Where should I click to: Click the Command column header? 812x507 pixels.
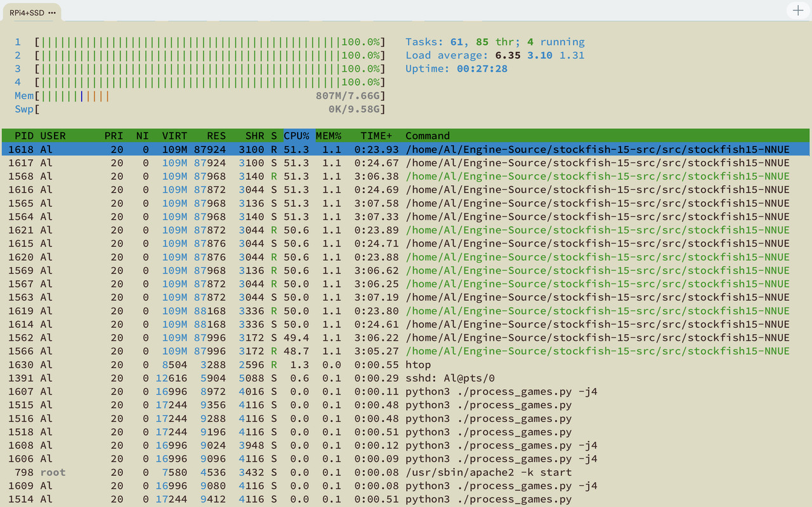pyautogui.click(x=428, y=136)
